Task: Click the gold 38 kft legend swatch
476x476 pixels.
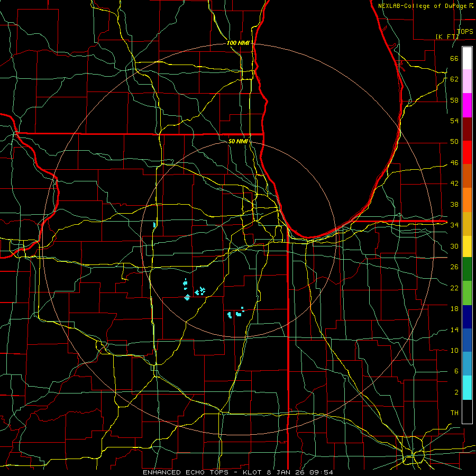Action: 467,224
